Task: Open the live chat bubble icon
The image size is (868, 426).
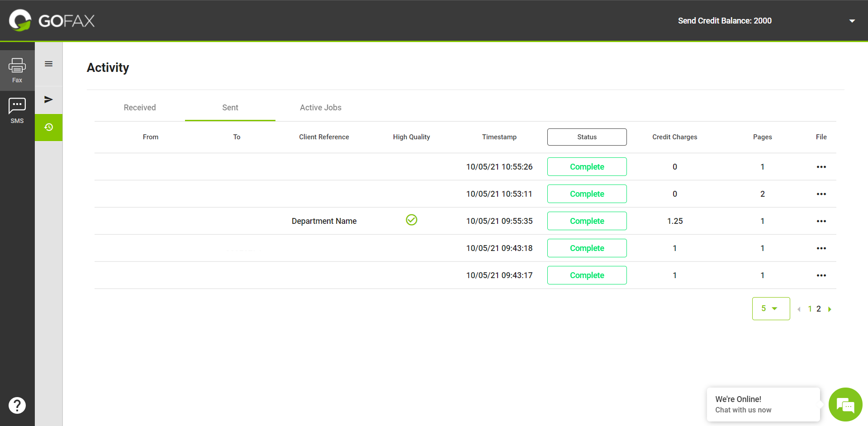Action: coord(845,404)
